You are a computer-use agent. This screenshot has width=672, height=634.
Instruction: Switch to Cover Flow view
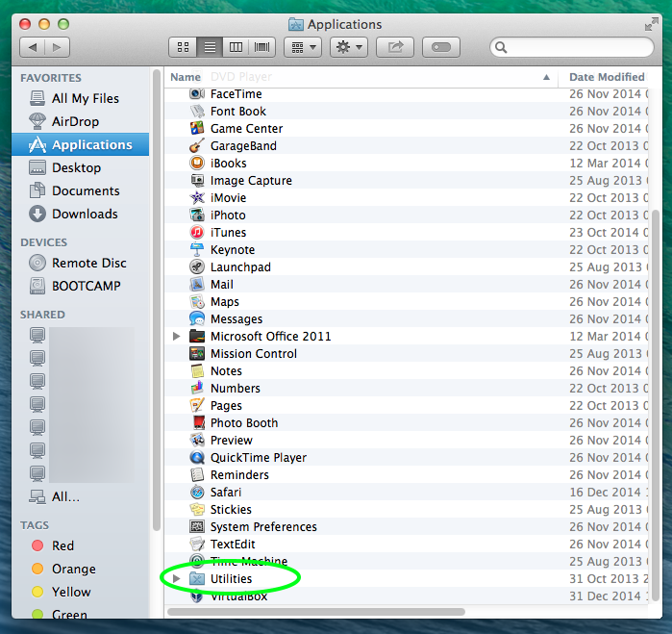point(261,46)
